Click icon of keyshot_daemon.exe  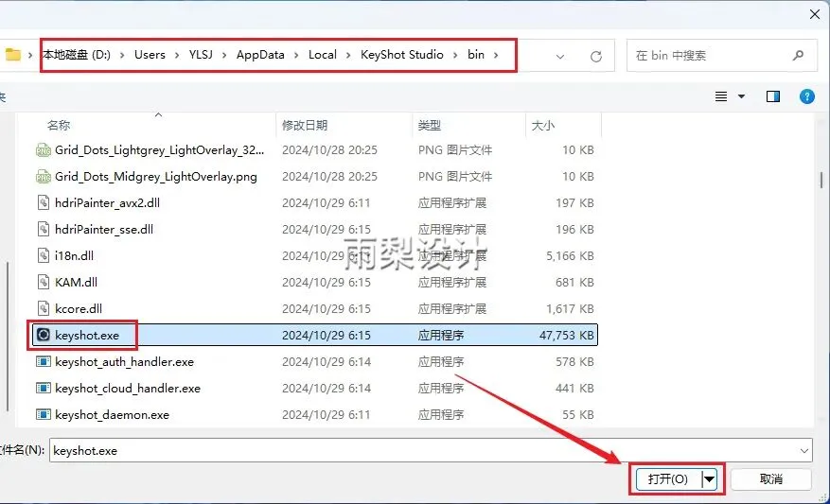click(44, 414)
